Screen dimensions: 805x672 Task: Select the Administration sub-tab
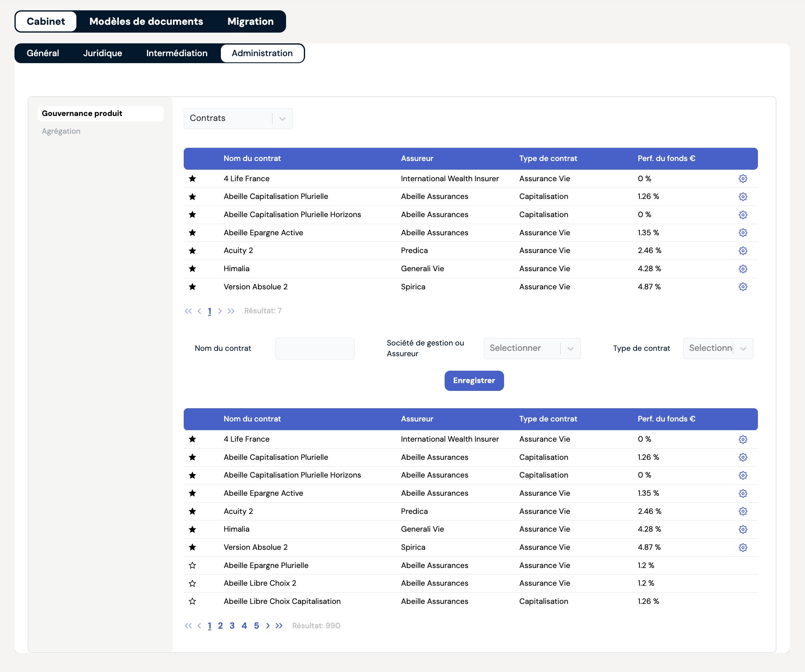tap(262, 53)
